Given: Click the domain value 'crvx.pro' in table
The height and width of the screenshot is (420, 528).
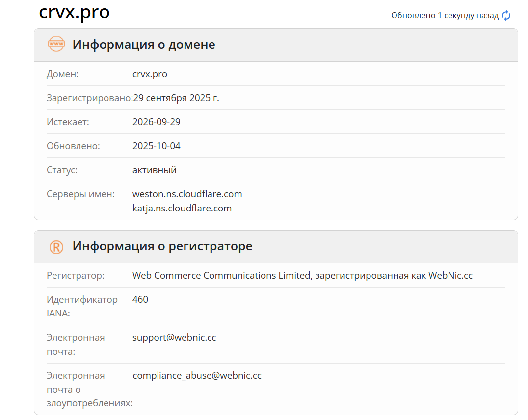Looking at the screenshot, I should pos(150,74).
